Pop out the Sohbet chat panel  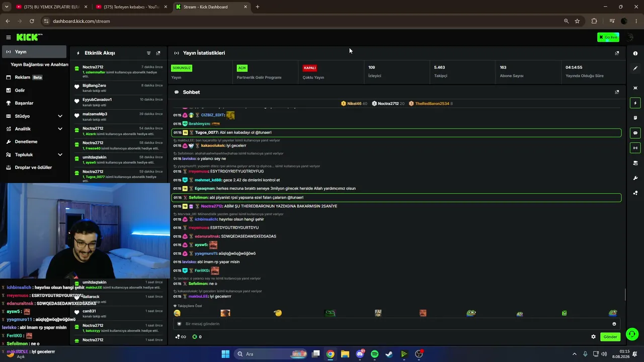pos(617,92)
